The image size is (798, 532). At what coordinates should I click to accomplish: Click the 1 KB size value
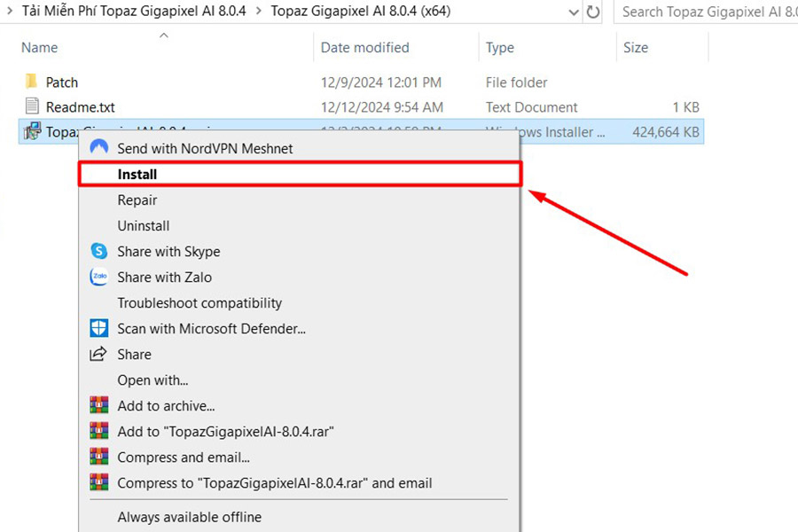click(685, 107)
